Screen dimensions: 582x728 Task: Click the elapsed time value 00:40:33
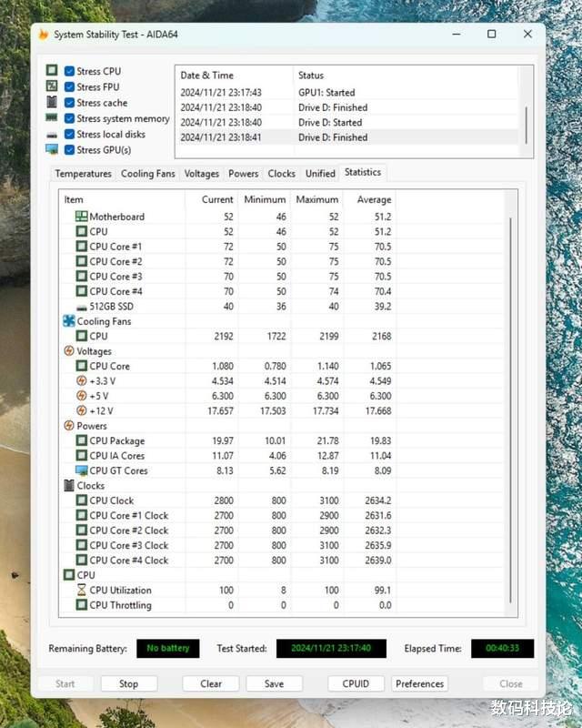point(502,649)
